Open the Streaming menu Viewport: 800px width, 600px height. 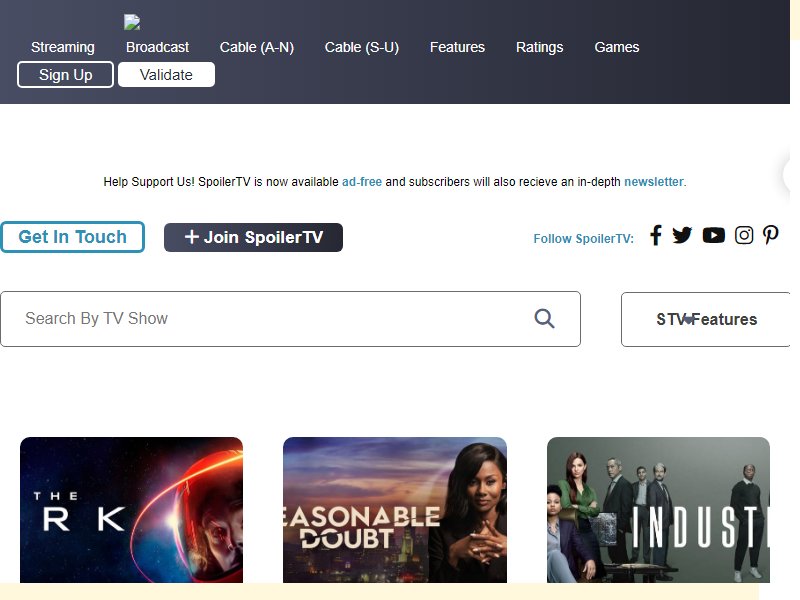[63, 47]
